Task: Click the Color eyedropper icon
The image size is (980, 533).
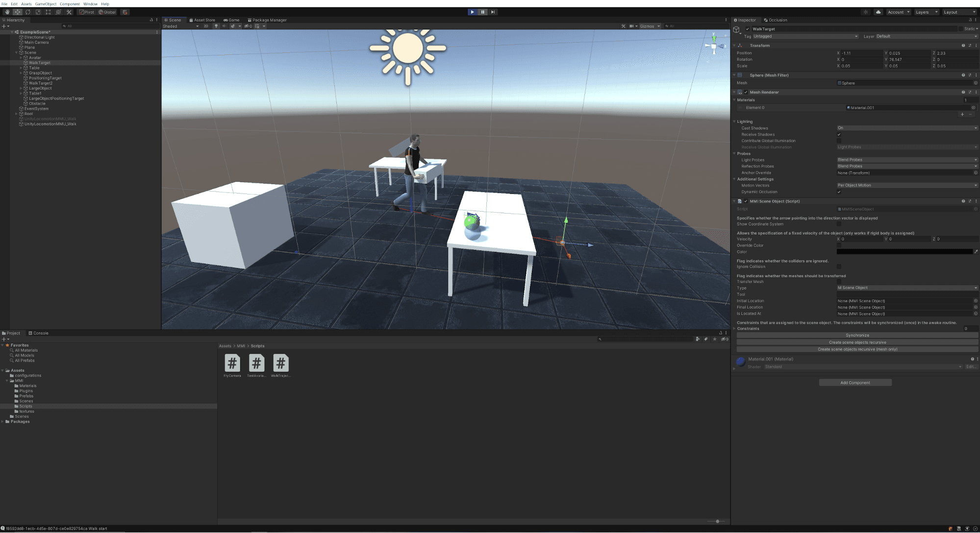Action: (x=976, y=252)
